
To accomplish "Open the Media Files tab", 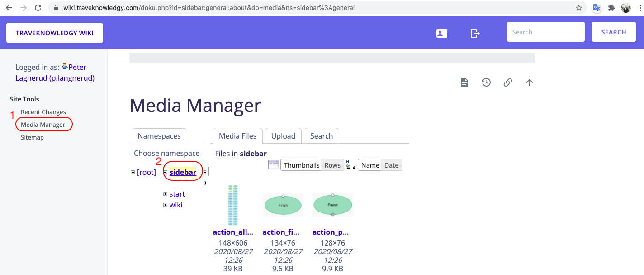I will 237,135.
